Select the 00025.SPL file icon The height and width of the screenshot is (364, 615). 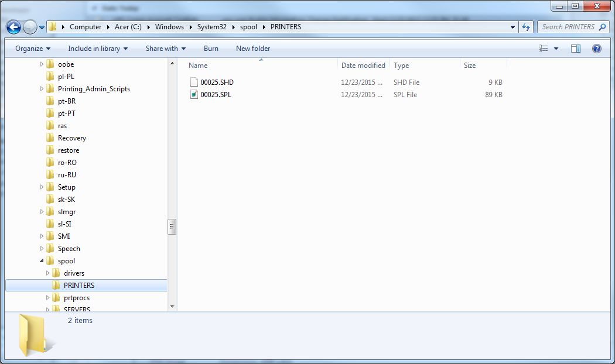pyautogui.click(x=194, y=95)
